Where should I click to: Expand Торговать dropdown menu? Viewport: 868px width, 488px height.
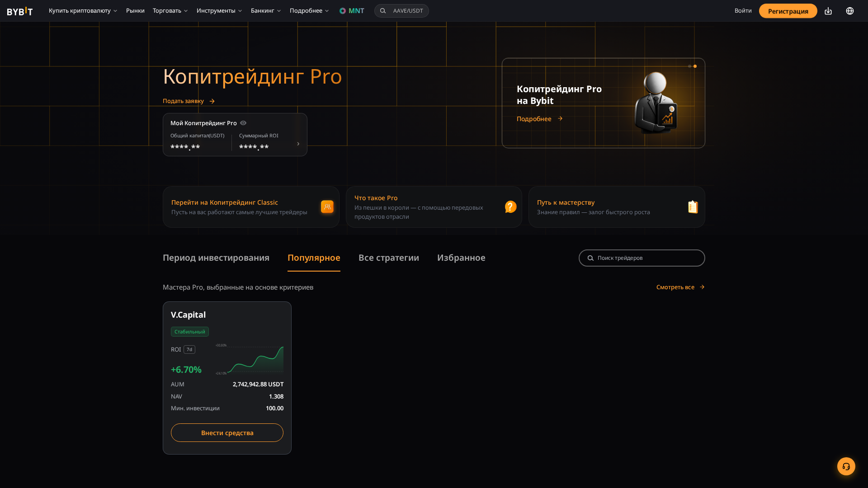tap(170, 11)
